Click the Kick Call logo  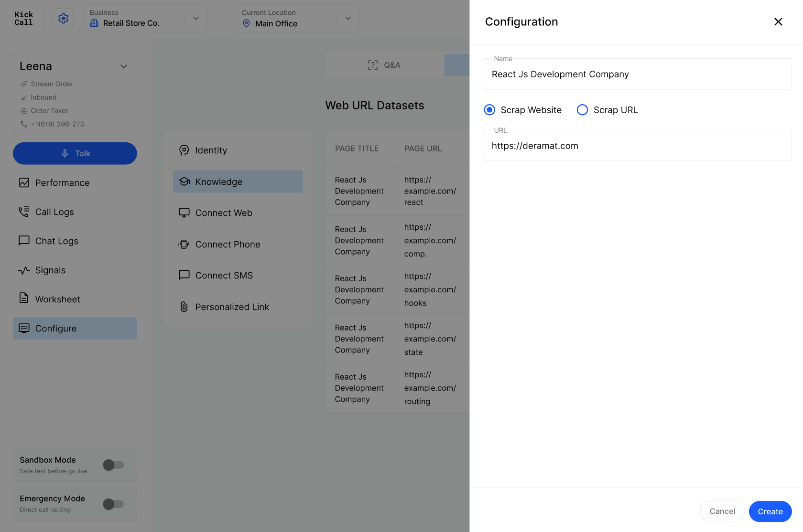click(23, 18)
